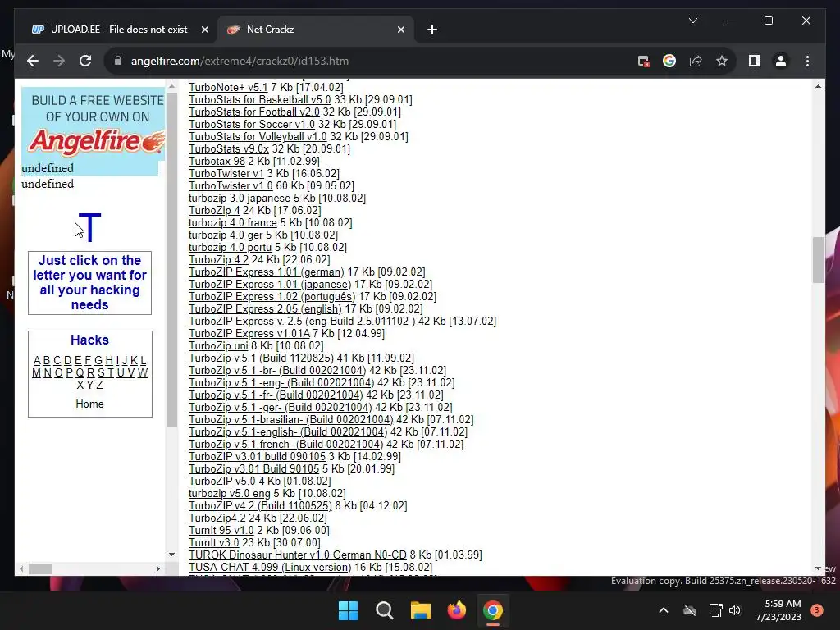Open TurboStats for Soccer v1.0 link
840x630 pixels.
point(252,125)
